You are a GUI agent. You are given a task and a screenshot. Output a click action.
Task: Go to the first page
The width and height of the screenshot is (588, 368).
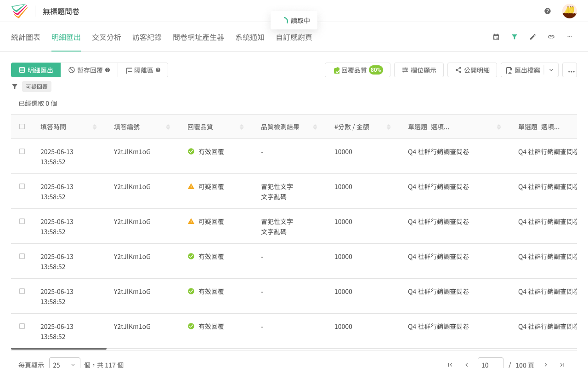point(450,365)
